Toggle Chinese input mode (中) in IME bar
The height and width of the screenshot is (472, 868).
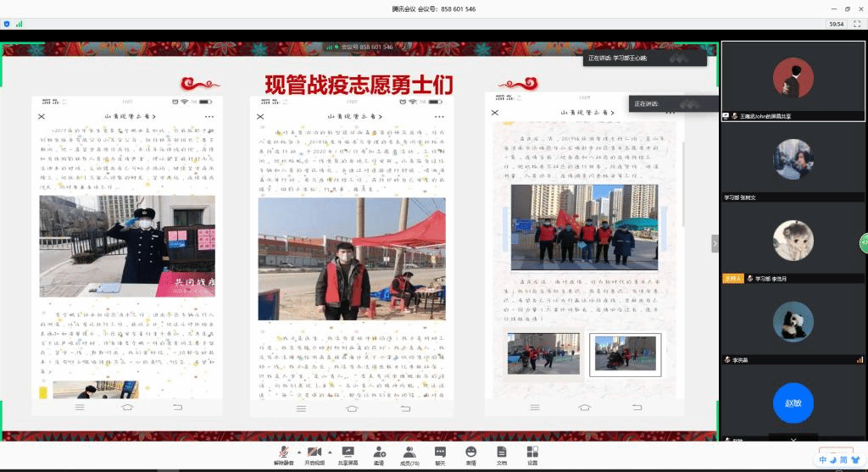[x=821, y=459]
